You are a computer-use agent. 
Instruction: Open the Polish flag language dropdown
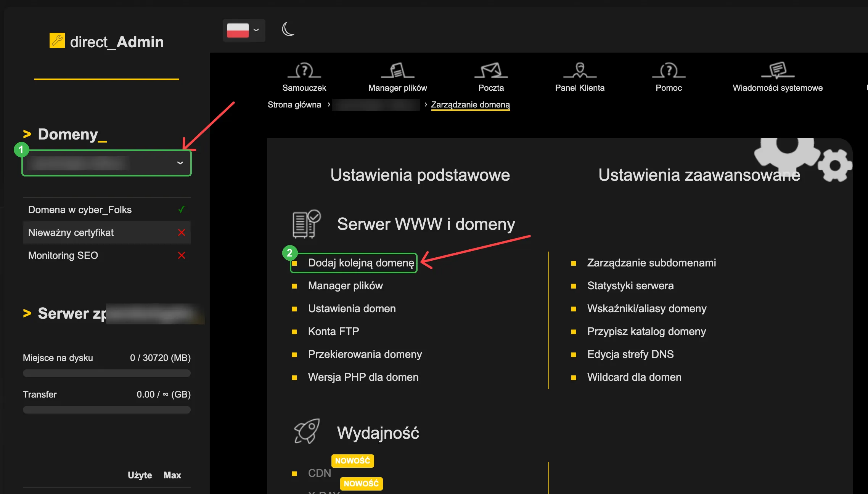click(x=244, y=30)
